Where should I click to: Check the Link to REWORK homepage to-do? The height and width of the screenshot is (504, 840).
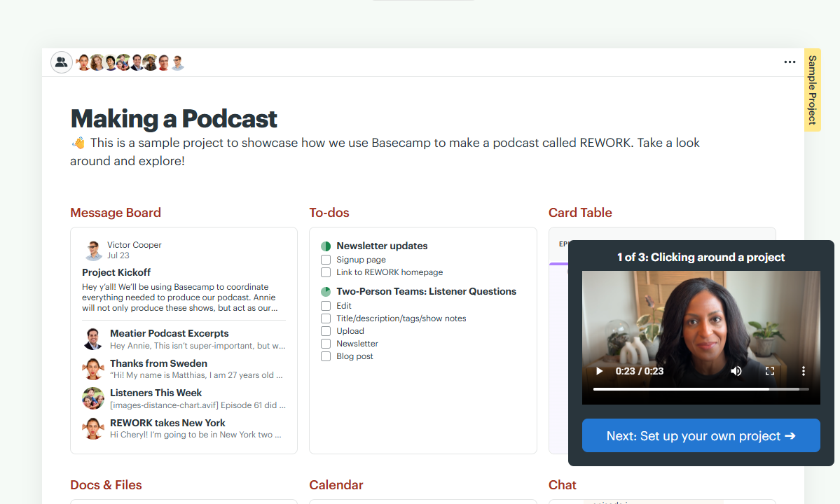point(326,272)
